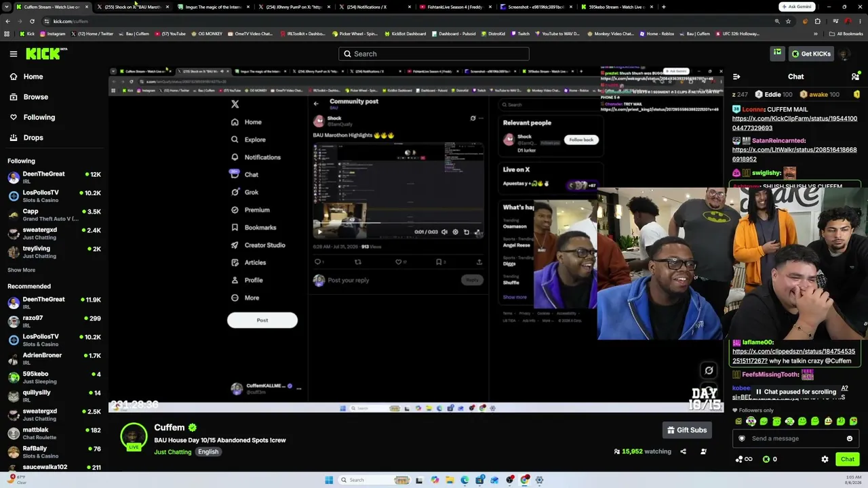
Task: Share the Cuffem stream
Action: point(683,451)
